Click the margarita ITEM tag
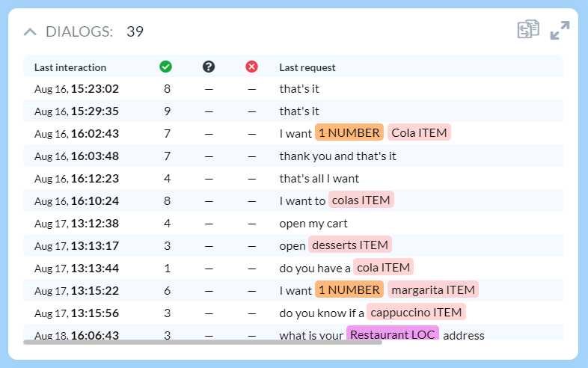 coord(433,290)
